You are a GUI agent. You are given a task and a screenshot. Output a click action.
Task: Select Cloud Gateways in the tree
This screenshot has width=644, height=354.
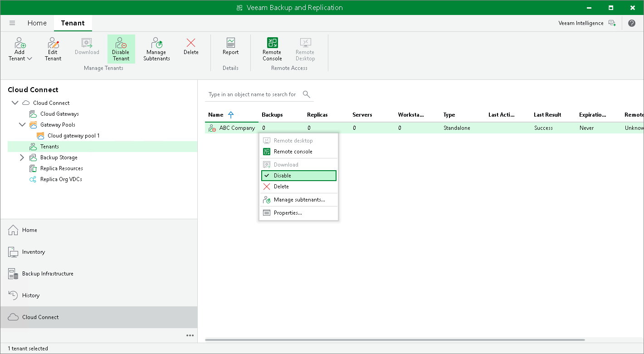tap(59, 114)
